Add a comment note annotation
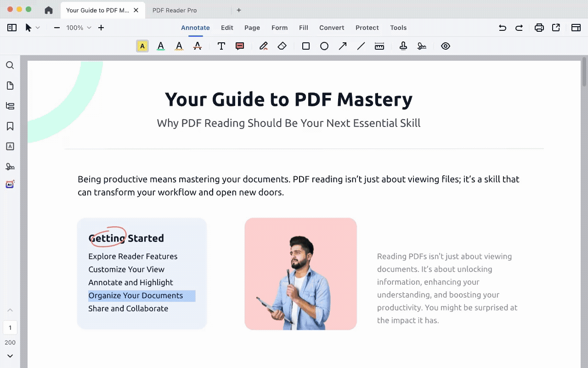The height and width of the screenshot is (368, 588). click(240, 46)
